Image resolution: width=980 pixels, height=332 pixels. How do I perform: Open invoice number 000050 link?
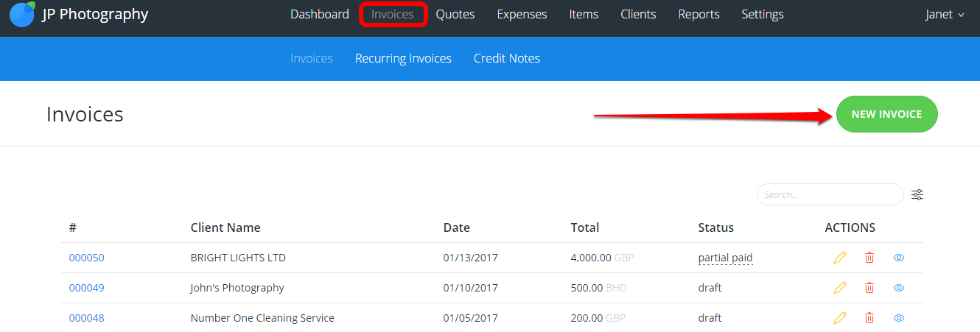[87, 258]
